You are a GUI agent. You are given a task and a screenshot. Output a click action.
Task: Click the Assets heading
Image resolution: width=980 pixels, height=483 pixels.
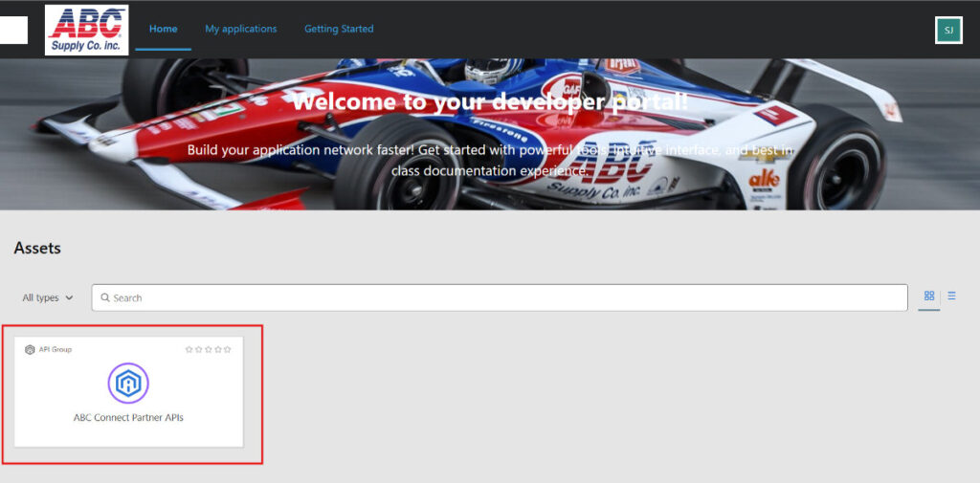coord(37,248)
